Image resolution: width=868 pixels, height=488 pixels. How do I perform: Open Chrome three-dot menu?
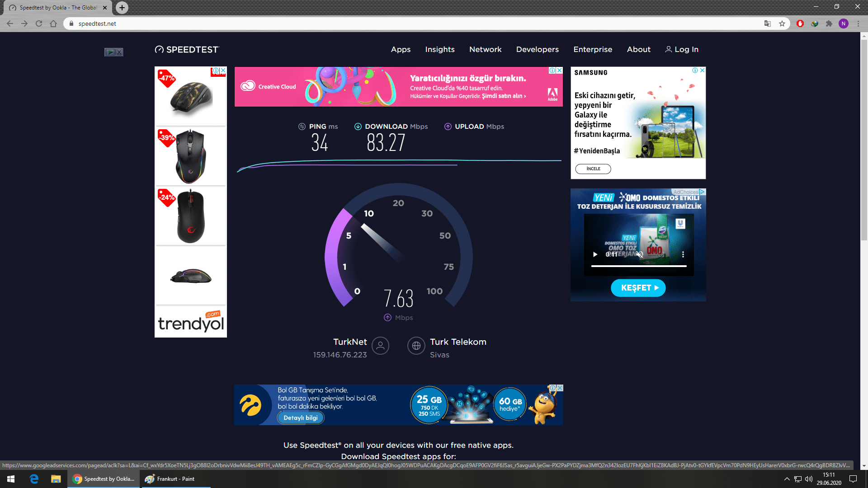click(858, 23)
